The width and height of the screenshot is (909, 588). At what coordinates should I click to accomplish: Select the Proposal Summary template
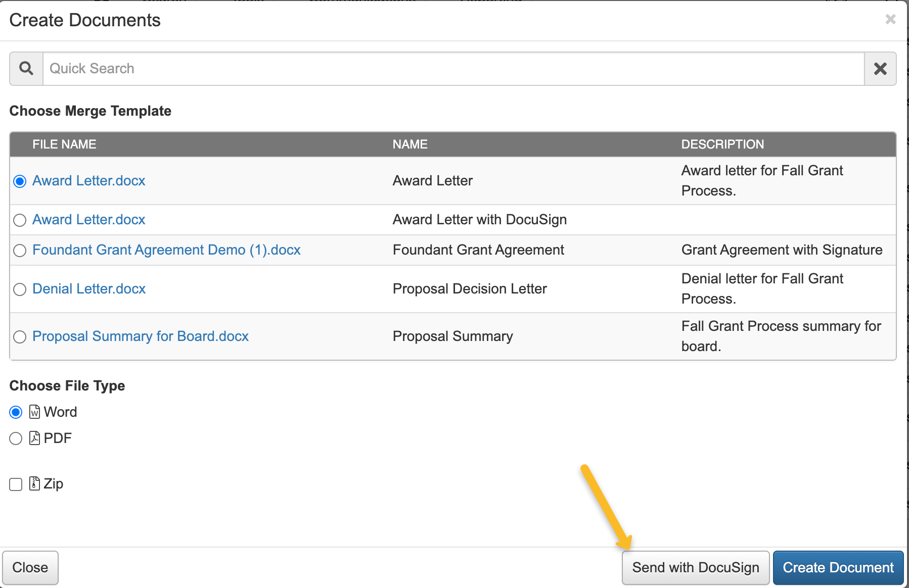[x=20, y=336]
